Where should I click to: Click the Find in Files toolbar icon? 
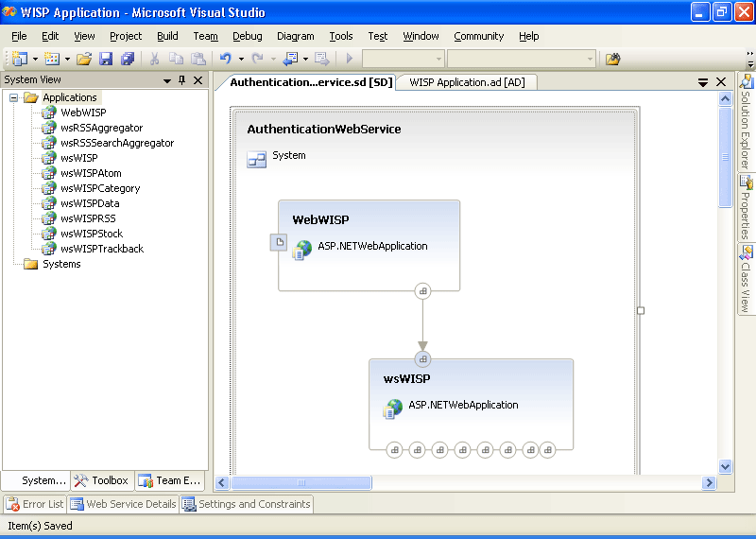pos(613,59)
